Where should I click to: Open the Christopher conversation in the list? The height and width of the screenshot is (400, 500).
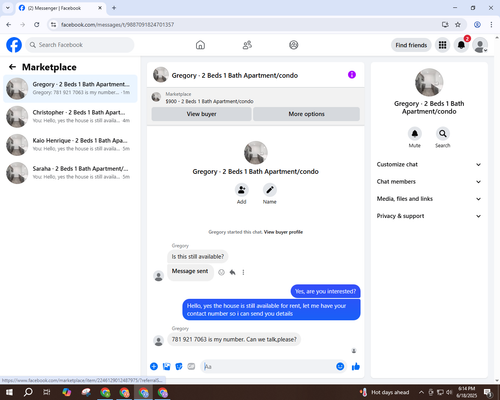tap(70, 117)
